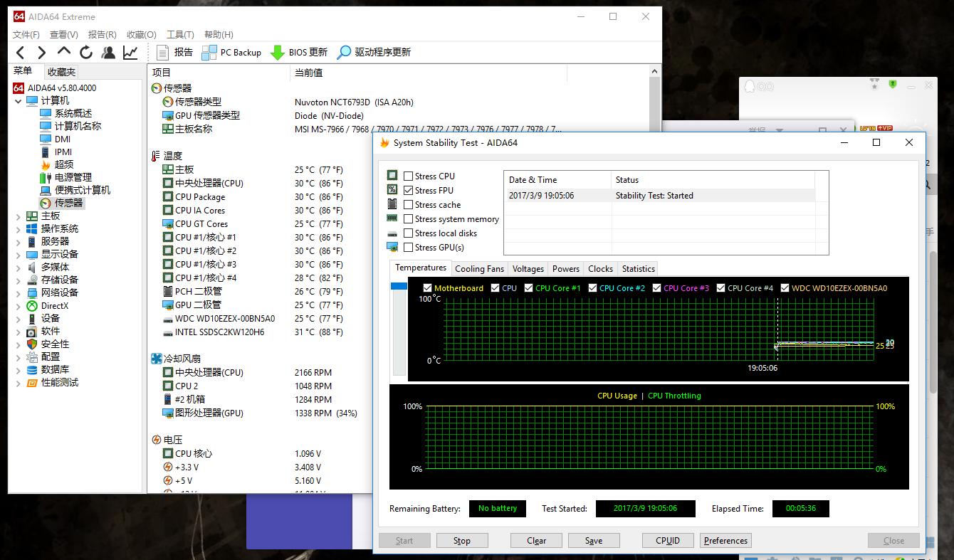
Task: Expand the 操作系统 tree node
Action: pos(19,229)
